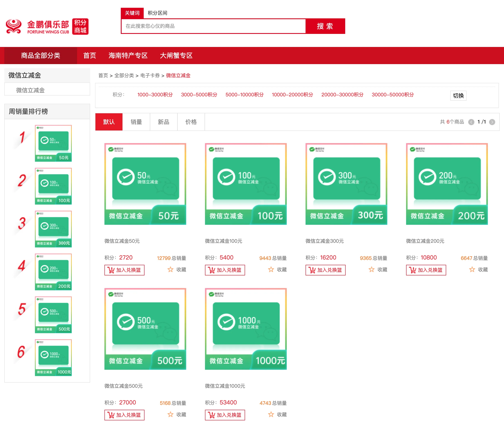Click points value 2720

tap(126, 258)
